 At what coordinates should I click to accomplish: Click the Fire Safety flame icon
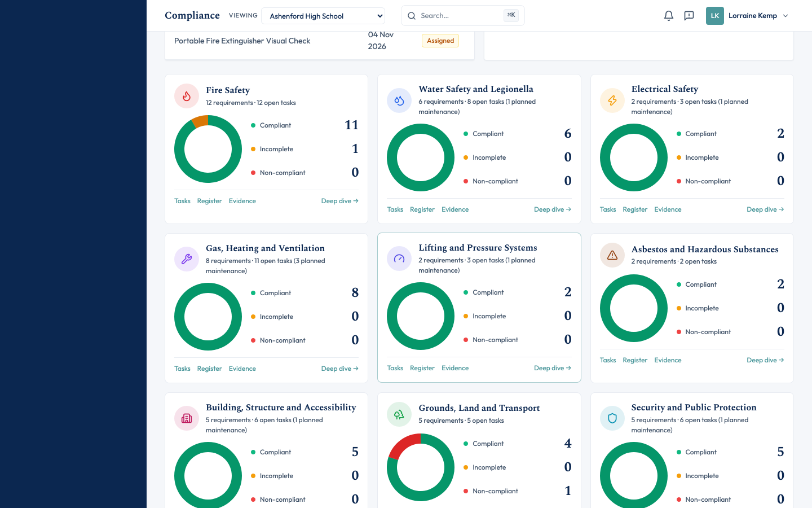click(x=187, y=96)
